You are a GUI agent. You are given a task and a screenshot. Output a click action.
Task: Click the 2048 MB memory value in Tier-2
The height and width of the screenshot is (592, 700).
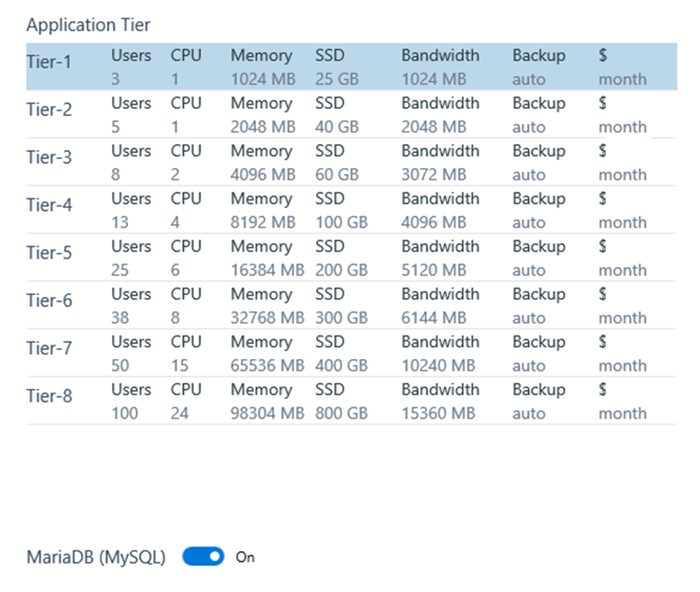coord(263,127)
